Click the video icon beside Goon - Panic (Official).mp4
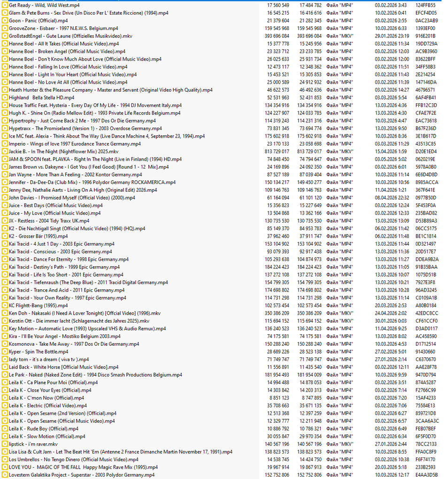The height and width of the screenshot is (479, 448). click(5, 21)
